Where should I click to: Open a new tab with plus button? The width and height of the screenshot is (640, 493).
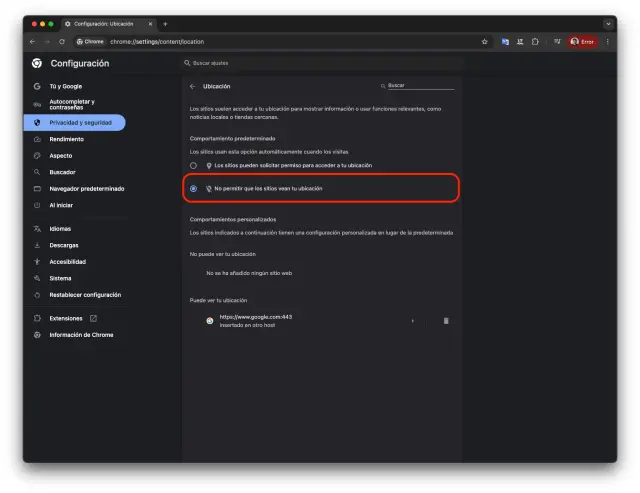pyautogui.click(x=165, y=23)
